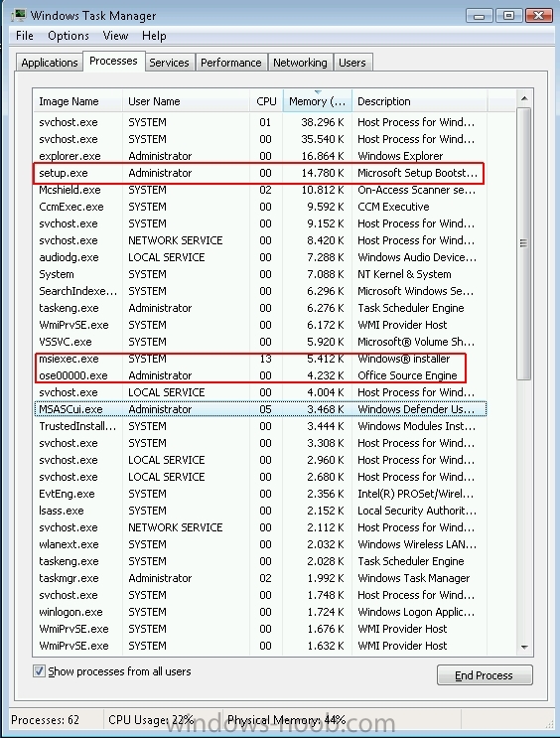Open the View menu
This screenshot has height=738, width=560.
(115, 36)
